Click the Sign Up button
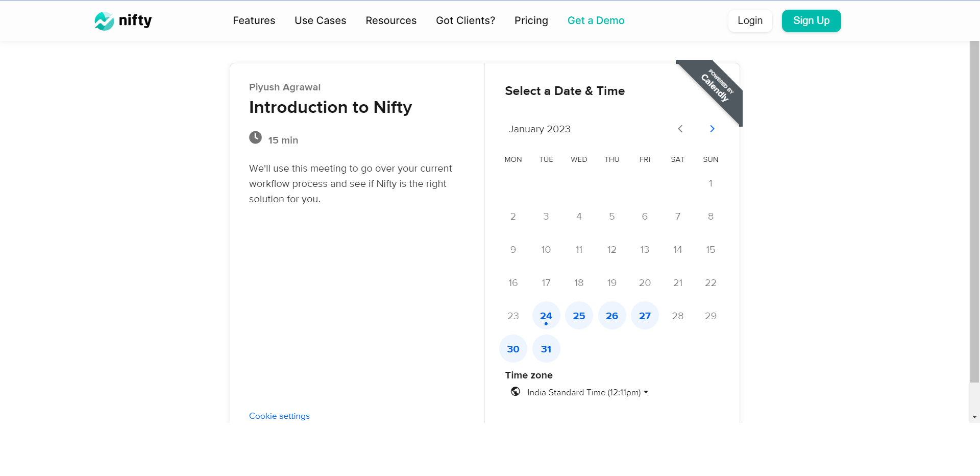 point(811,20)
